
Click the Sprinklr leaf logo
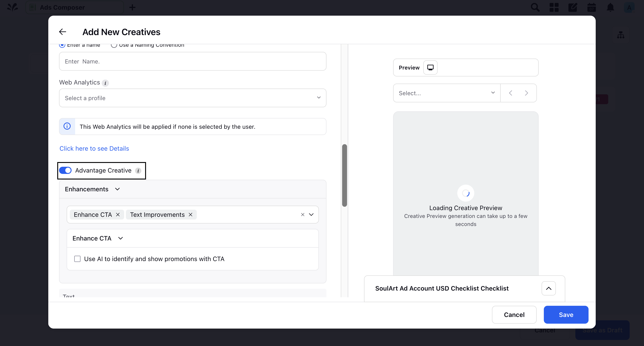[x=13, y=7]
